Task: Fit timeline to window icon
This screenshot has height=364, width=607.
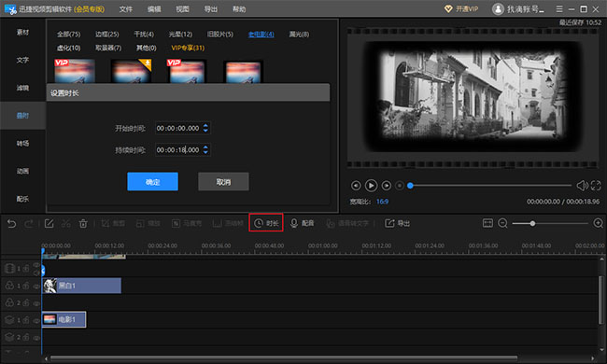Action: (x=487, y=223)
